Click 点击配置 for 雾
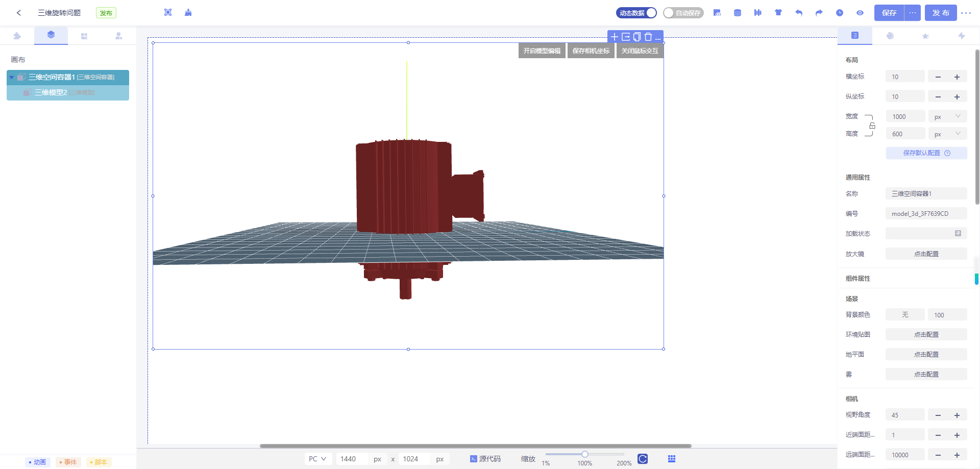The height and width of the screenshot is (469, 980). point(926,375)
